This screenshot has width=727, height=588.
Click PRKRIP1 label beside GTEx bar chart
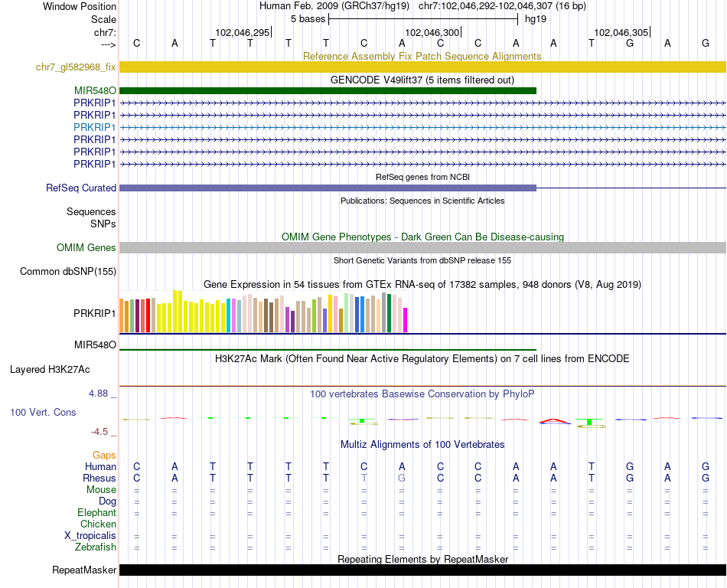point(95,313)
